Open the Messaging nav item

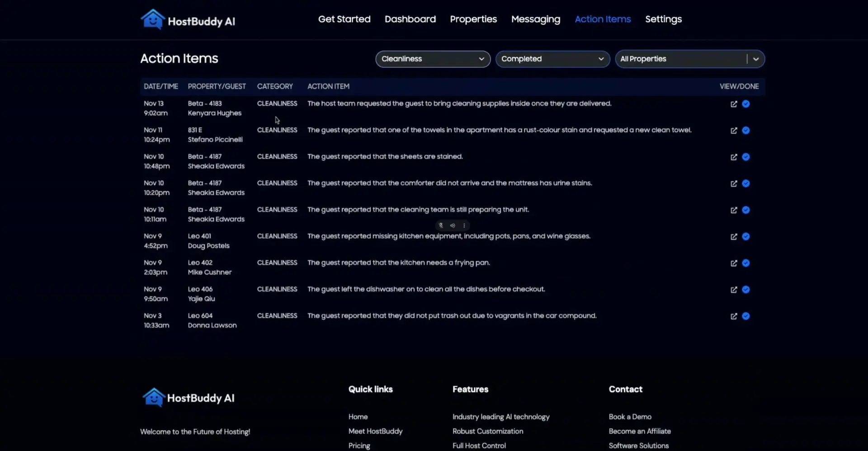(536, 19)
